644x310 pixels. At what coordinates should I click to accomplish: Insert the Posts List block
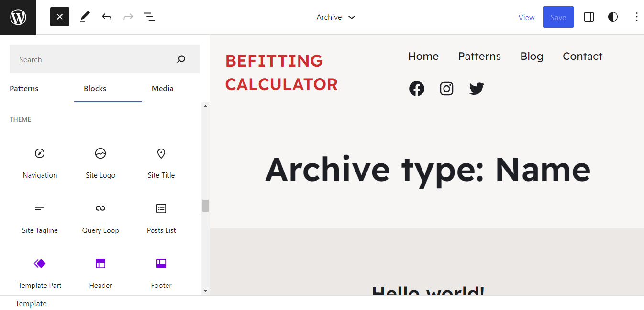161,217
